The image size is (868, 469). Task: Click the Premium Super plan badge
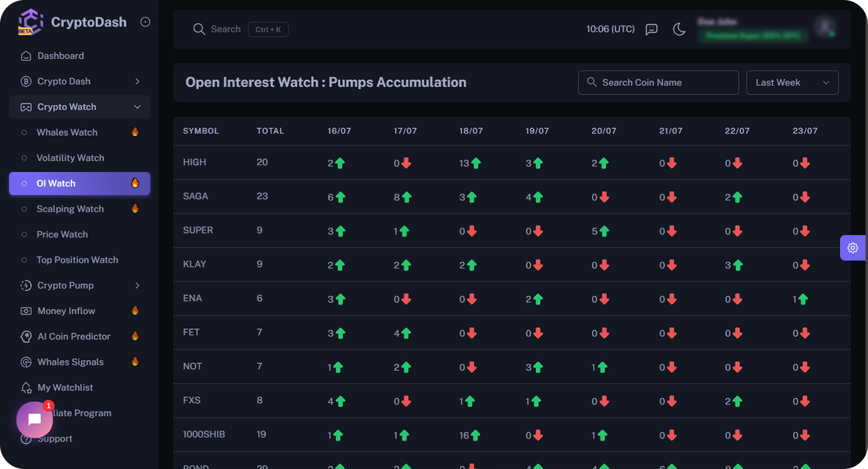click(753, 36)
